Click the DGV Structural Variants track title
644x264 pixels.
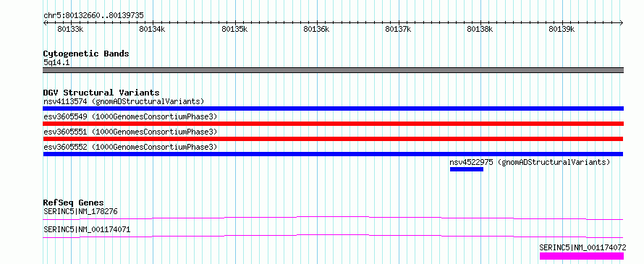pos(101,93)
